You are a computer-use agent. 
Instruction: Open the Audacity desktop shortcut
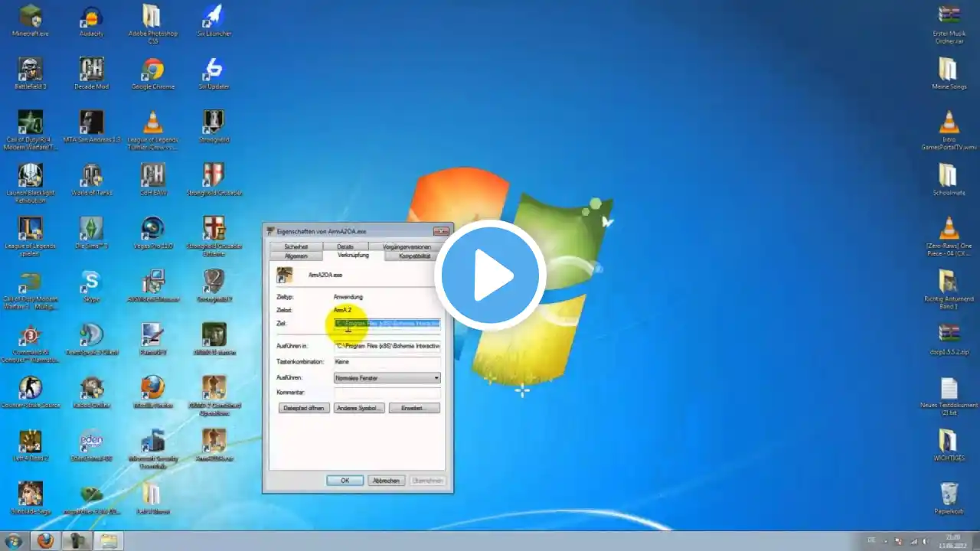coord(91,17)
